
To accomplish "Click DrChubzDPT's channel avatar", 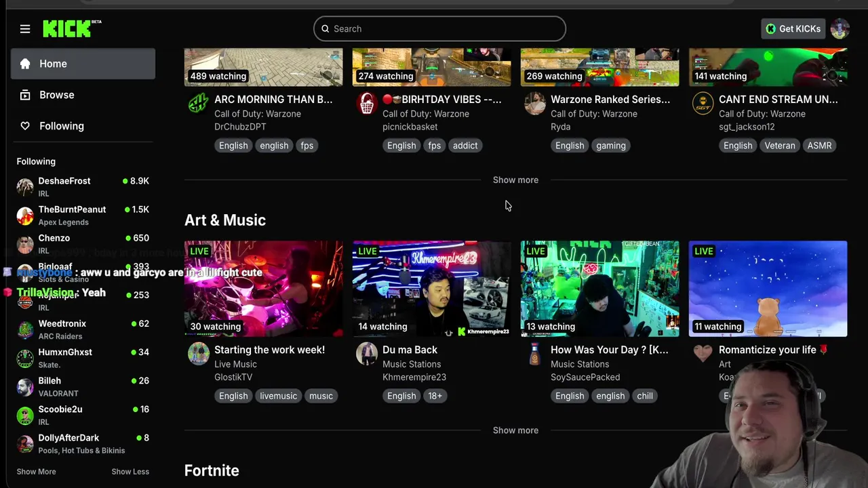I will coord(199,103).
